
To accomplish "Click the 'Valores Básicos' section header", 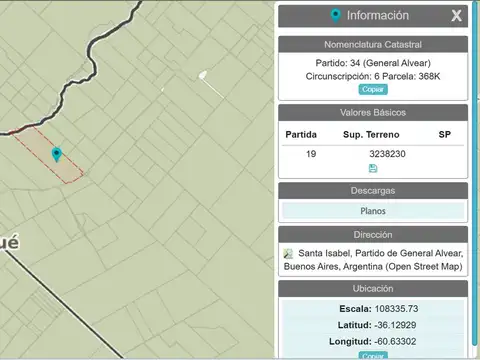I will click(373, 113).
